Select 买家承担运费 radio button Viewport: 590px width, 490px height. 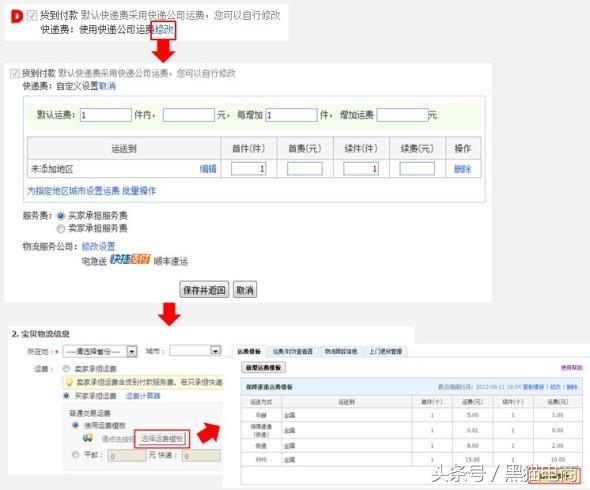[x=67, y=396]
